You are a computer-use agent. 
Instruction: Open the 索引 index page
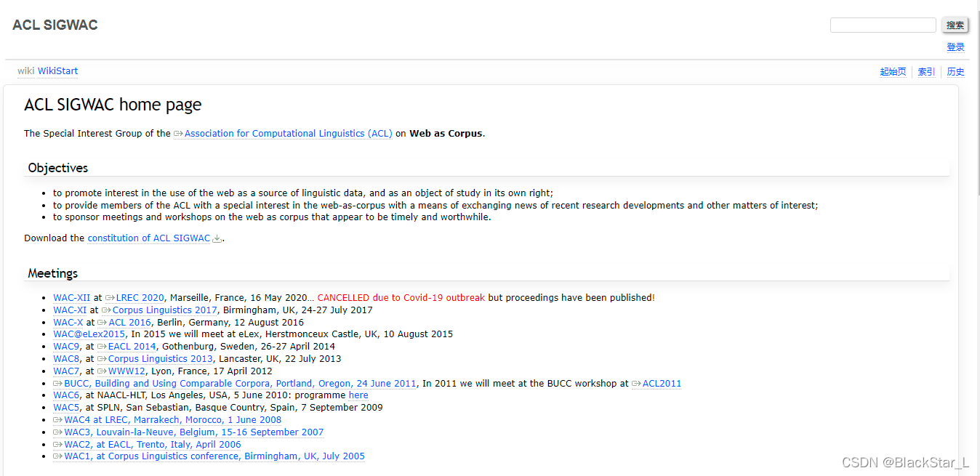(926, 72)
